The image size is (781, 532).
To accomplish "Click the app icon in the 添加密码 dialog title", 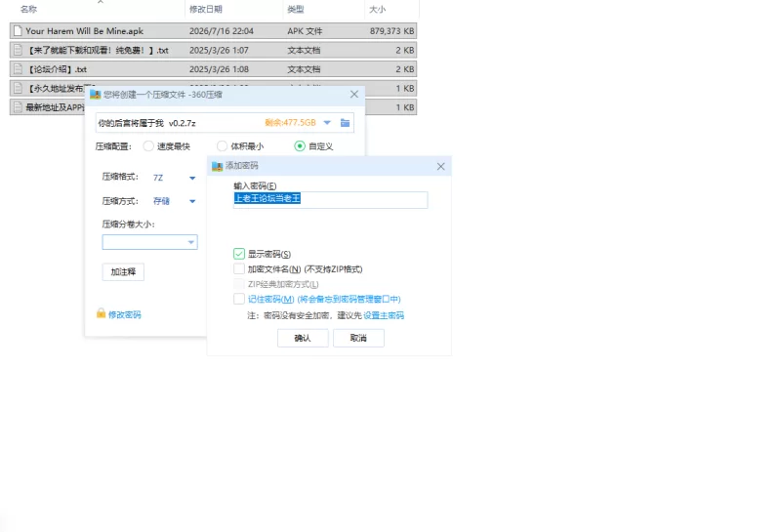I will point(217,166).
